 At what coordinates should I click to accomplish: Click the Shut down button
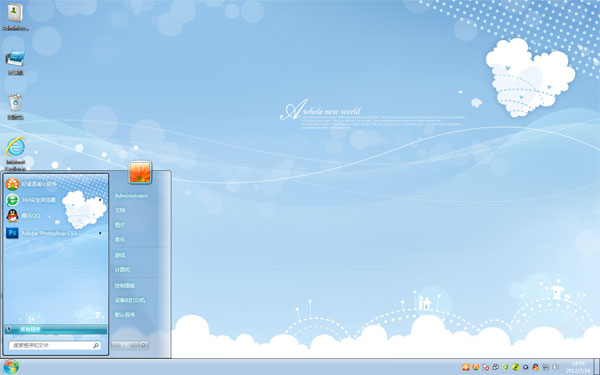126,345
